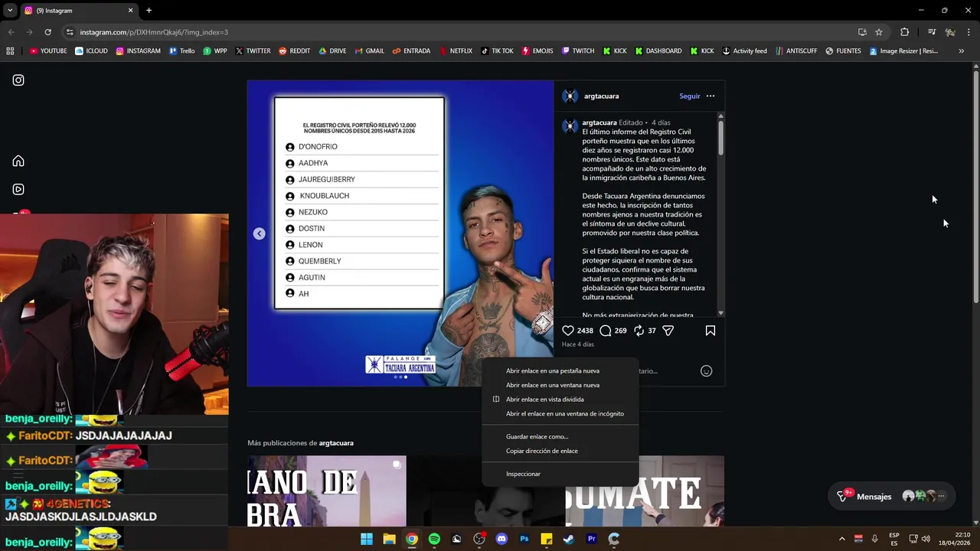Open the Spotify taskbar icon
The height and width of the screenshot is (551, 980).
coord(434,539)
